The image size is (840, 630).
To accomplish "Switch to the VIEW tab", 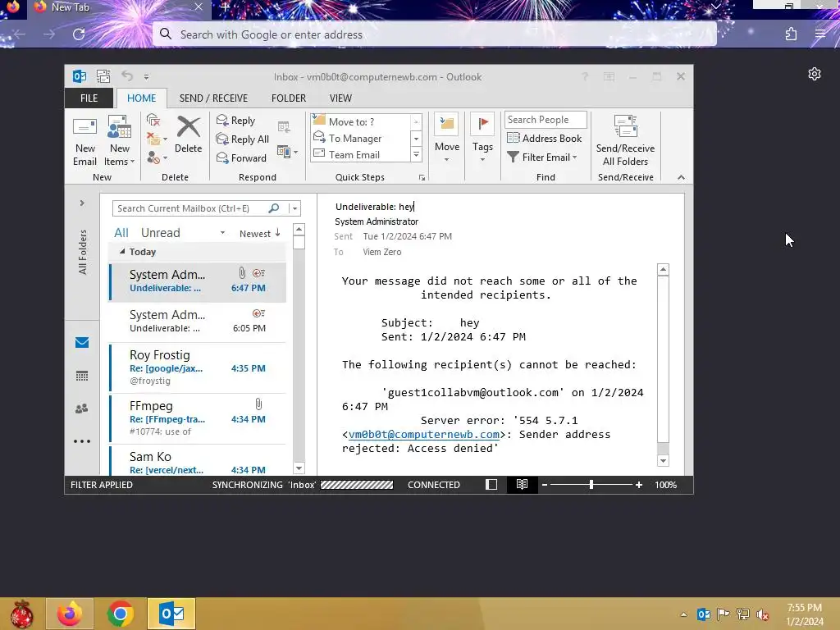I will (x=340, y=98).
